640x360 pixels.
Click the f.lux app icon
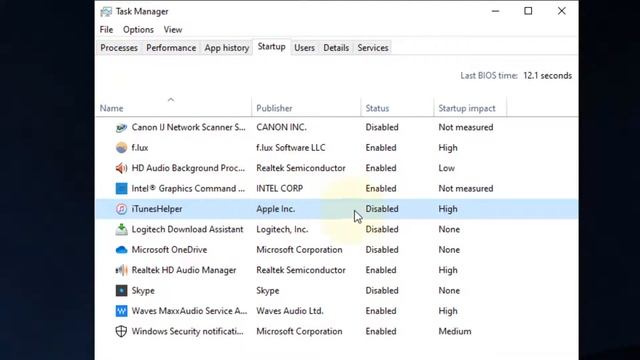point(121,148)
